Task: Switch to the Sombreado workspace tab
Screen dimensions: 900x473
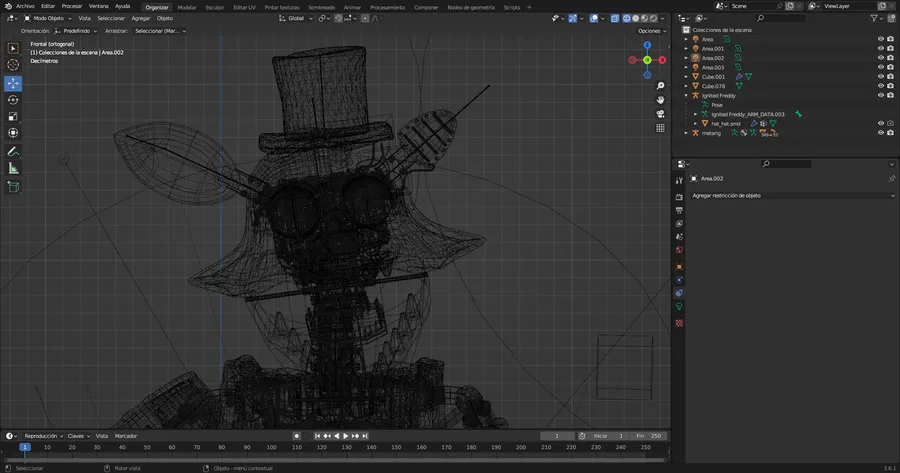Action: coord(321,7)
